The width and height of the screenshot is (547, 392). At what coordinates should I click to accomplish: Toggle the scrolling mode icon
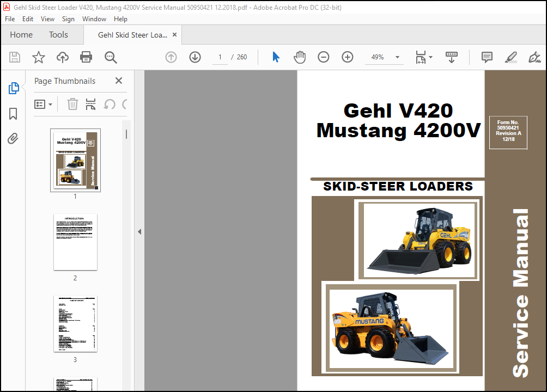(x=452, y=57)
